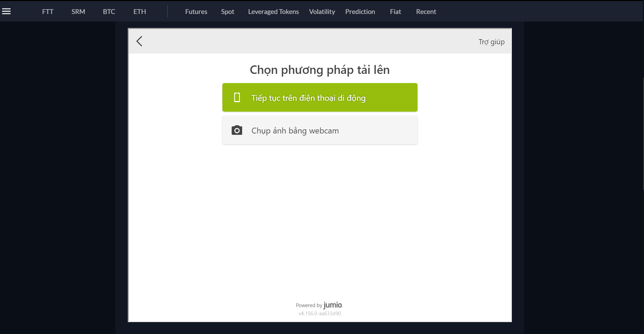Open the Futures menu
The width and height of the screenshot is (644, 334).
click(196, 12)
